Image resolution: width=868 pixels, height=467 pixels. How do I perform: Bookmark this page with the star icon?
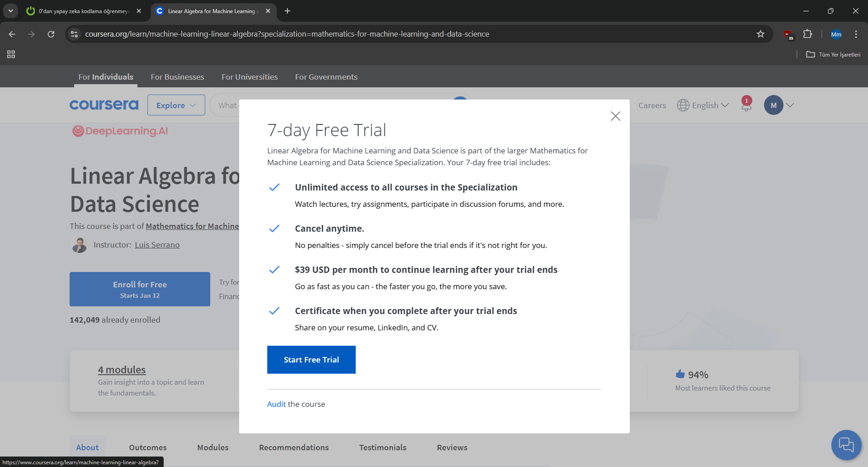click(760, 34)
